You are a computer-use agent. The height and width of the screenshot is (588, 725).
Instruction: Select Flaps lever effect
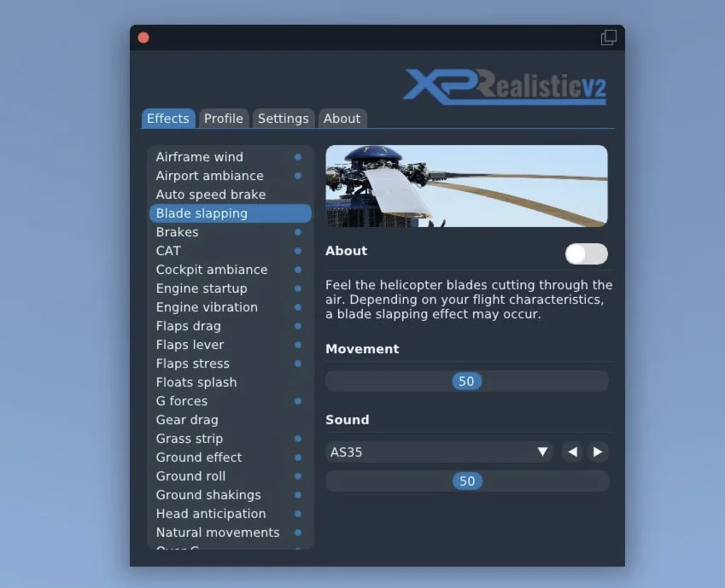(231, 345)
